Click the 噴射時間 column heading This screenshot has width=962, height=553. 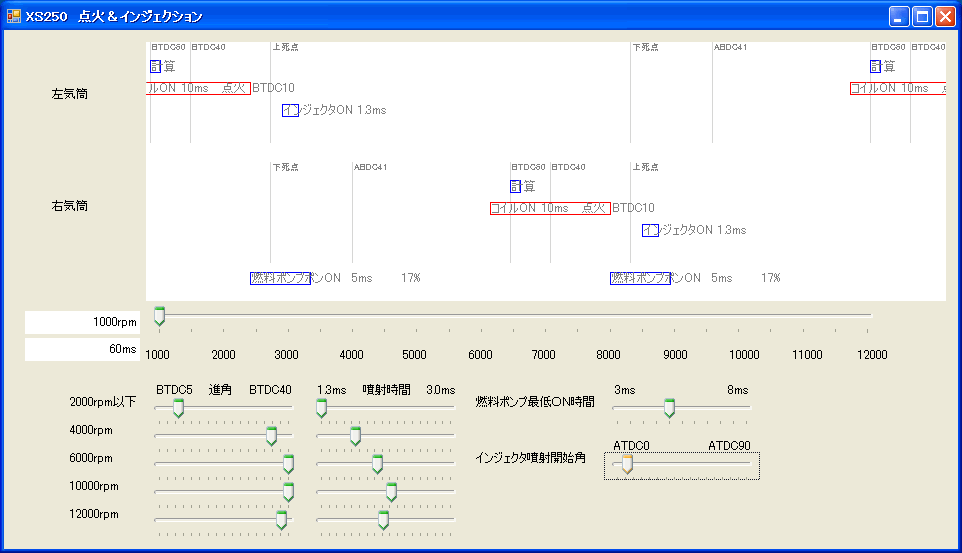coord(387,390)
